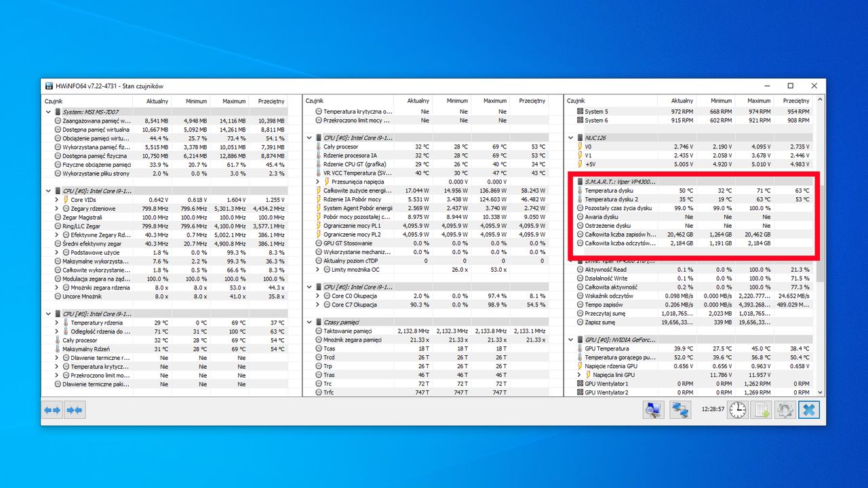The width and height of the screenshot is (868, 488).
Task: Open sensor settings gear icon
Action: (785, 410)
